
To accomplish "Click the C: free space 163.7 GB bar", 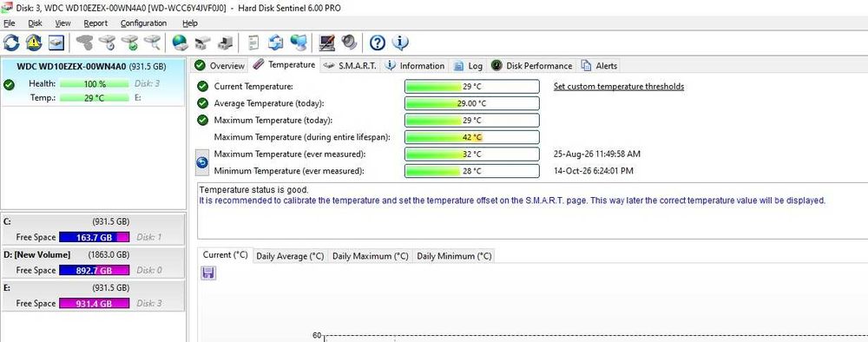I will point(94,238).
